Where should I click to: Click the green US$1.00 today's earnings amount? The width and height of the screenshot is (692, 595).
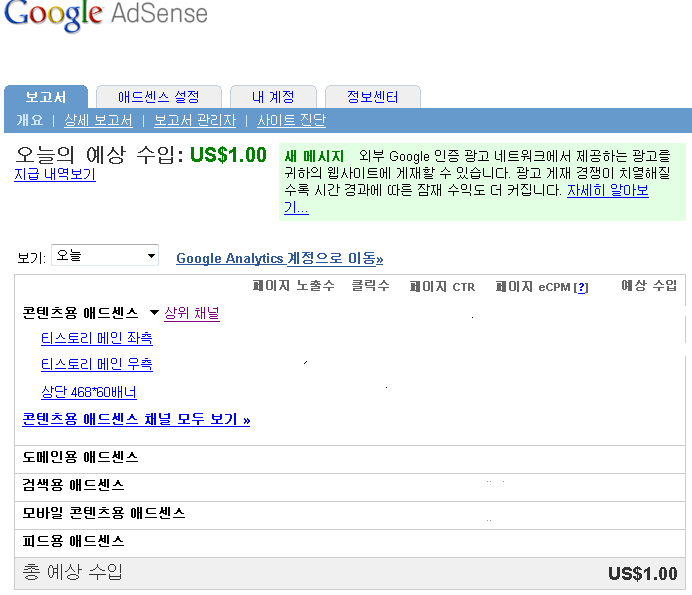pyautogui.click(x=228, y=155)
